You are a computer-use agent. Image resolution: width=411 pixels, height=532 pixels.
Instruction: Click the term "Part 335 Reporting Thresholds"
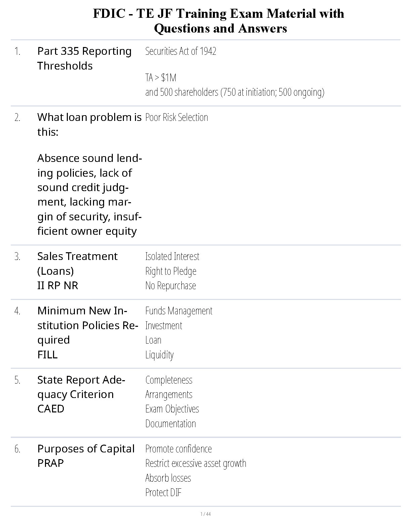pyautogui.click(x=84, y=58)
